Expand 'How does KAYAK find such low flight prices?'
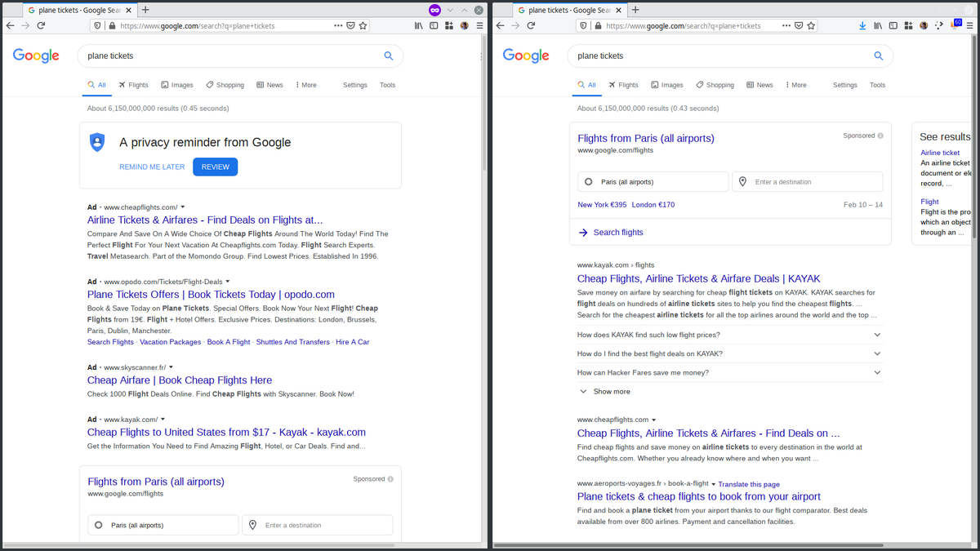This screenshot has width=980, height=551. pyautogui.click(x=729, y=335)
